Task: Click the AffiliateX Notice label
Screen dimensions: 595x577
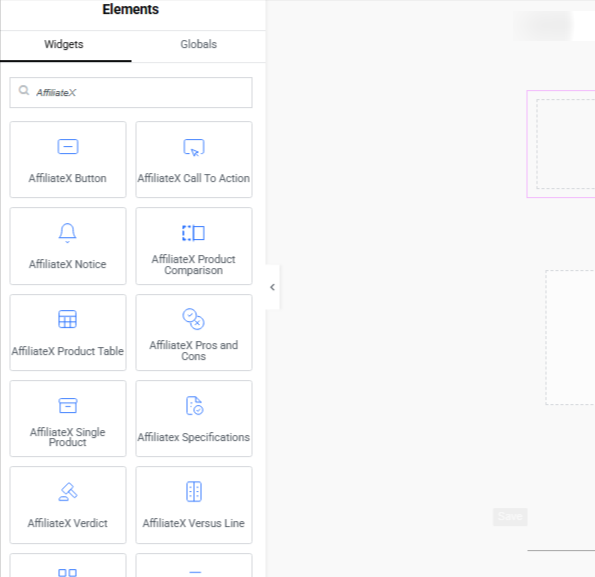Action: (68, 264)
